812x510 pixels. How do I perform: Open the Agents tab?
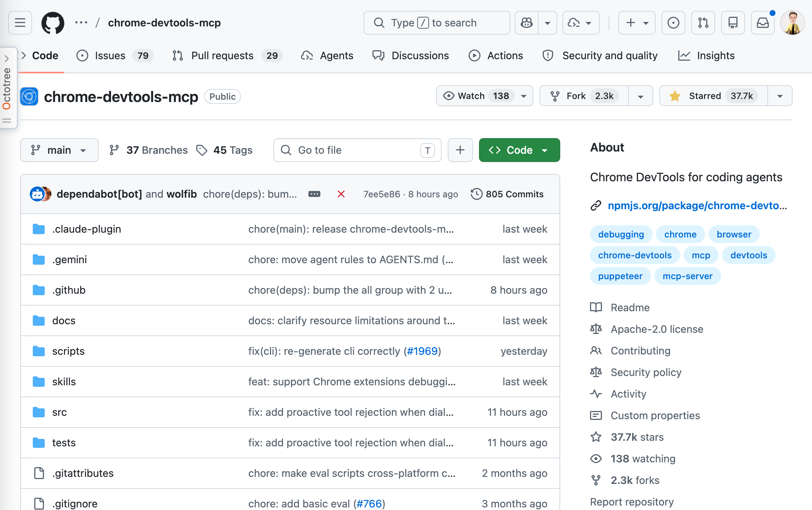(x=327, y=55)
